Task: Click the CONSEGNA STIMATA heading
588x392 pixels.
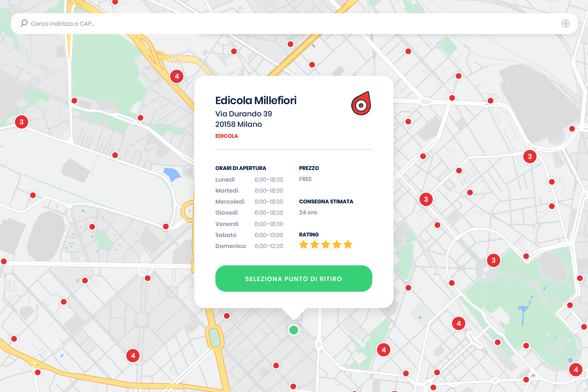Action: [x=326, y=202]
